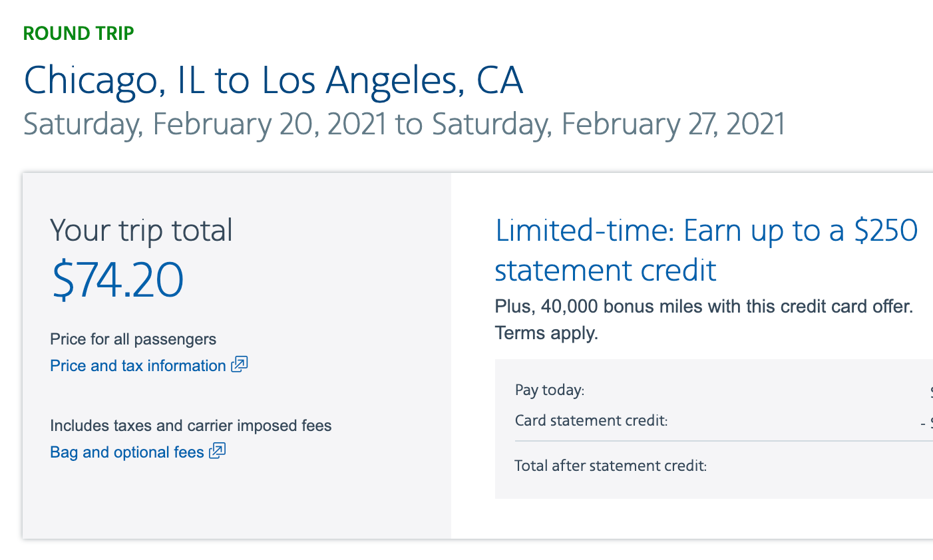
Task: Click the Card statement credit label
Action: [591, 420]
